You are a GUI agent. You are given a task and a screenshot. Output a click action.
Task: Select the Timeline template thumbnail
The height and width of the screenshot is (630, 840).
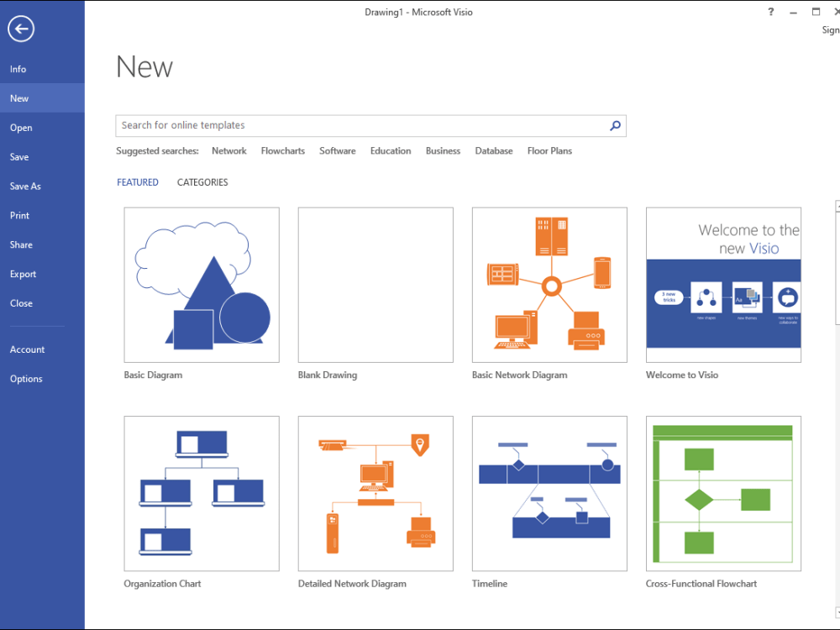(x=549, y=493)
